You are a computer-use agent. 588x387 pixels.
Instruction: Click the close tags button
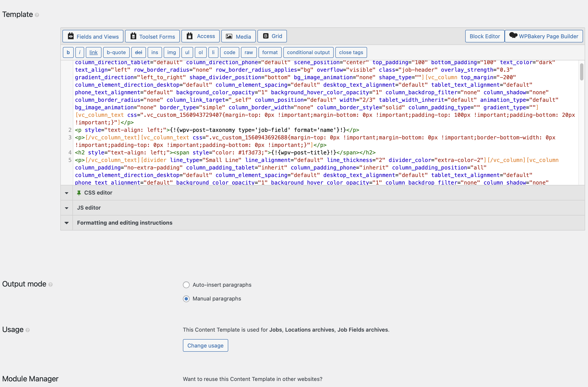pyautogui.click(x=351, y=52)
